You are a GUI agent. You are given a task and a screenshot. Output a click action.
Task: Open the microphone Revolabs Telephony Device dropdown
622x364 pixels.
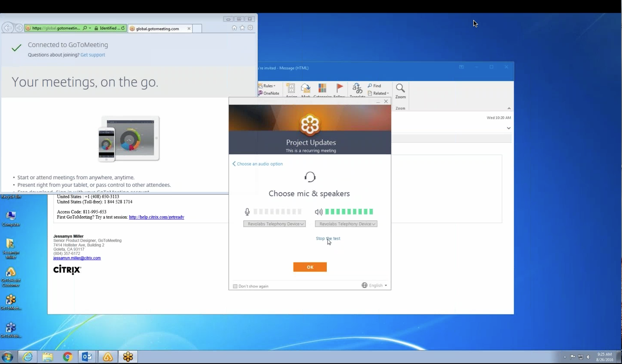click(x=274, y=224)
